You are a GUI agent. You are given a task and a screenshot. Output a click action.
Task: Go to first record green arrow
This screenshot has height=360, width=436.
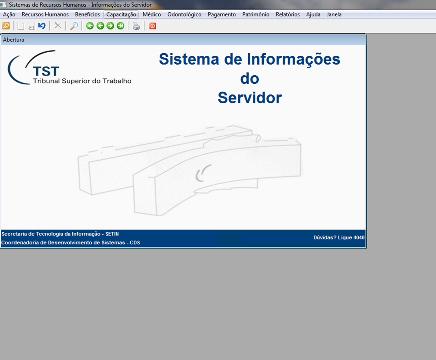(90, 26)
